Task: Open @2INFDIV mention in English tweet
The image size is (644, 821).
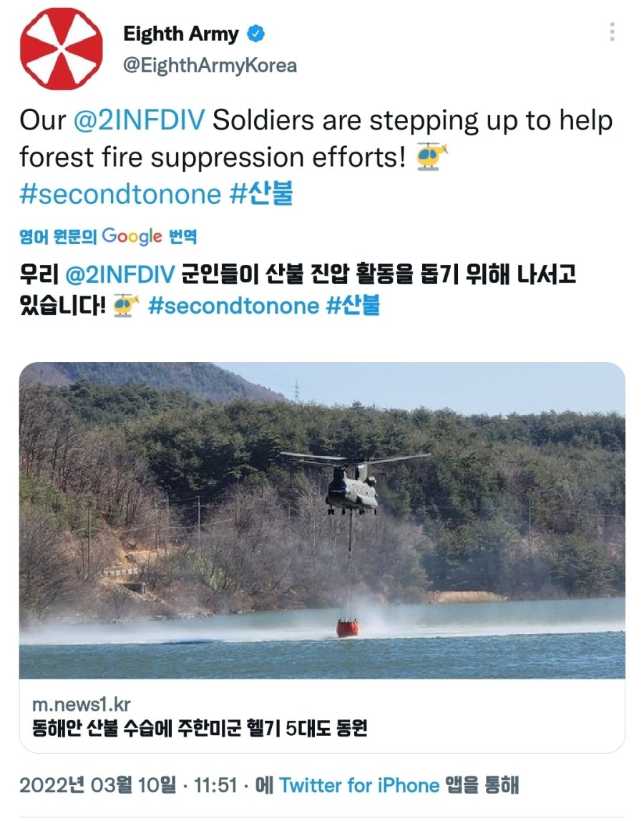Action: 139,120
